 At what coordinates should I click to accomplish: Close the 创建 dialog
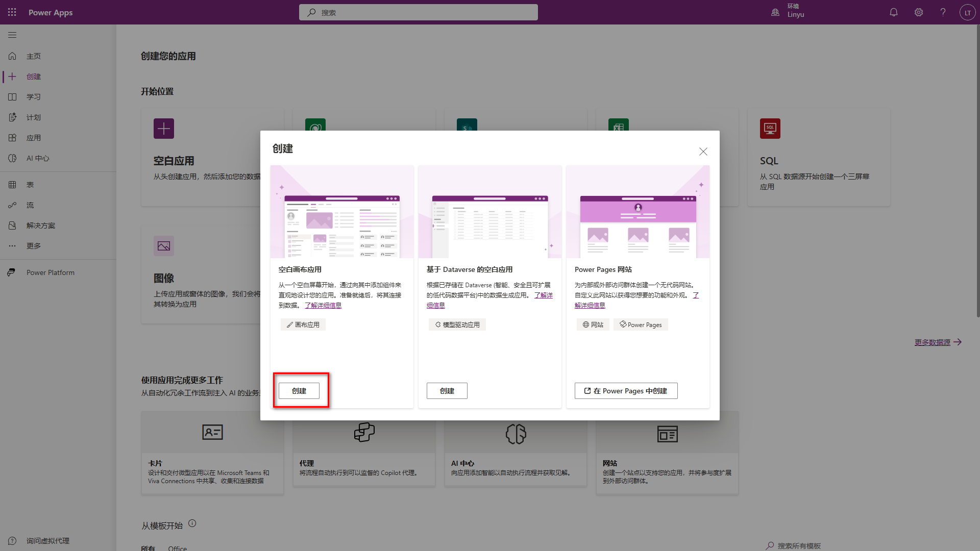tap(703, 152)
